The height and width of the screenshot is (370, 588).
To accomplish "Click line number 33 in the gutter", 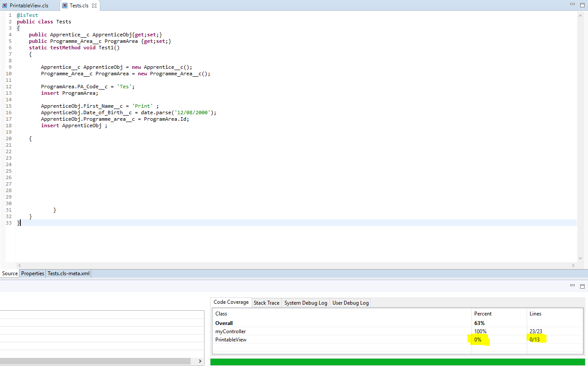I will [x=9, y=223].
